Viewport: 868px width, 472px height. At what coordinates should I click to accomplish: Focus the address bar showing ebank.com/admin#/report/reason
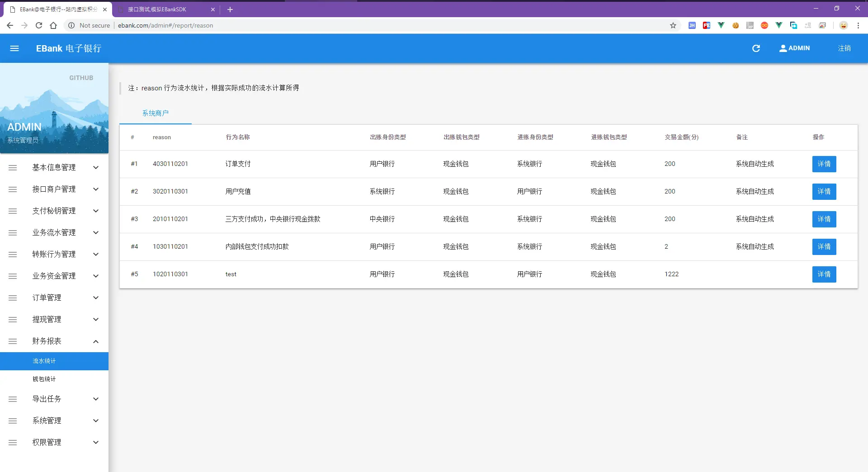tap(165, 25)
